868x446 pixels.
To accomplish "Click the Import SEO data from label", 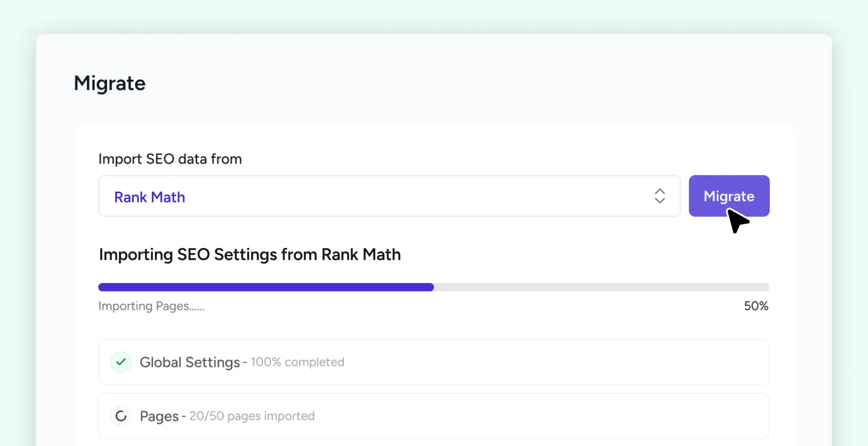I will pos(170,159).
